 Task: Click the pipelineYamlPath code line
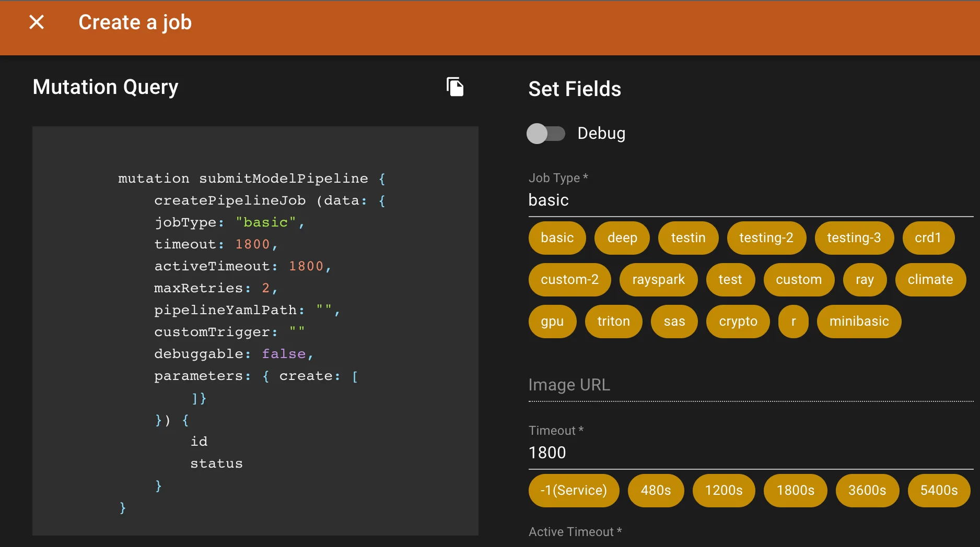[247, 310]
